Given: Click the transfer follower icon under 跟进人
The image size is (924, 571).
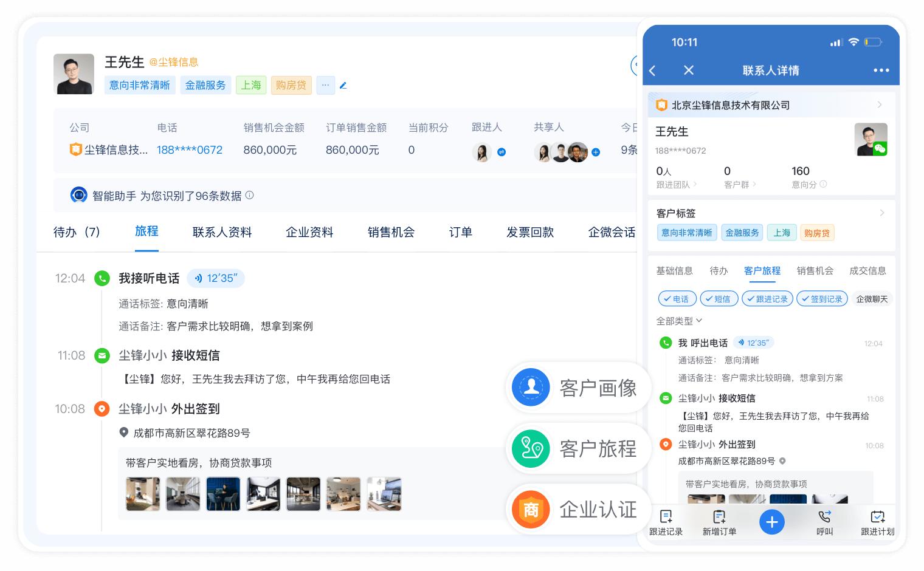Looking at the screenshot, I should [502, 152].
